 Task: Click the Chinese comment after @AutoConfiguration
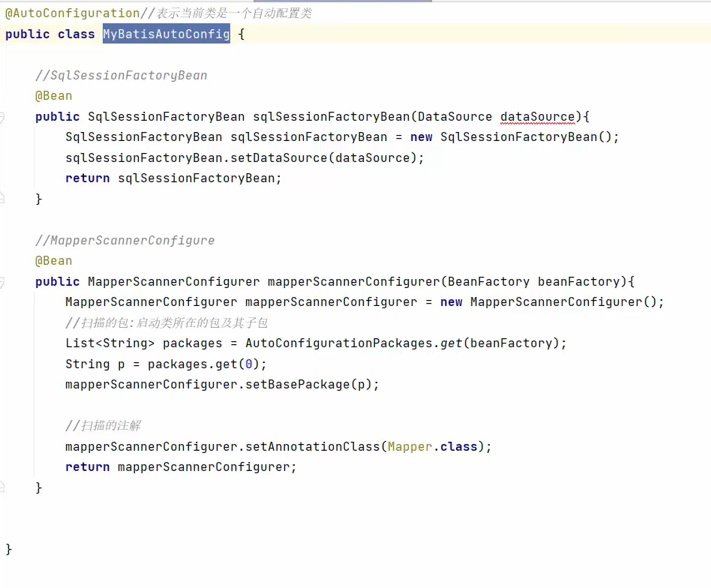[226, 13]
